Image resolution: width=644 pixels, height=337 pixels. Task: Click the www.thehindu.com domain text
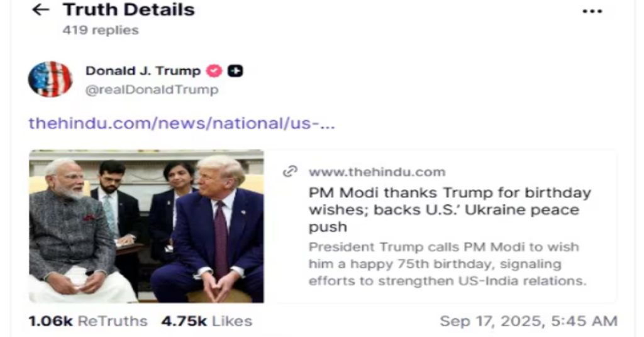(377, 172)
